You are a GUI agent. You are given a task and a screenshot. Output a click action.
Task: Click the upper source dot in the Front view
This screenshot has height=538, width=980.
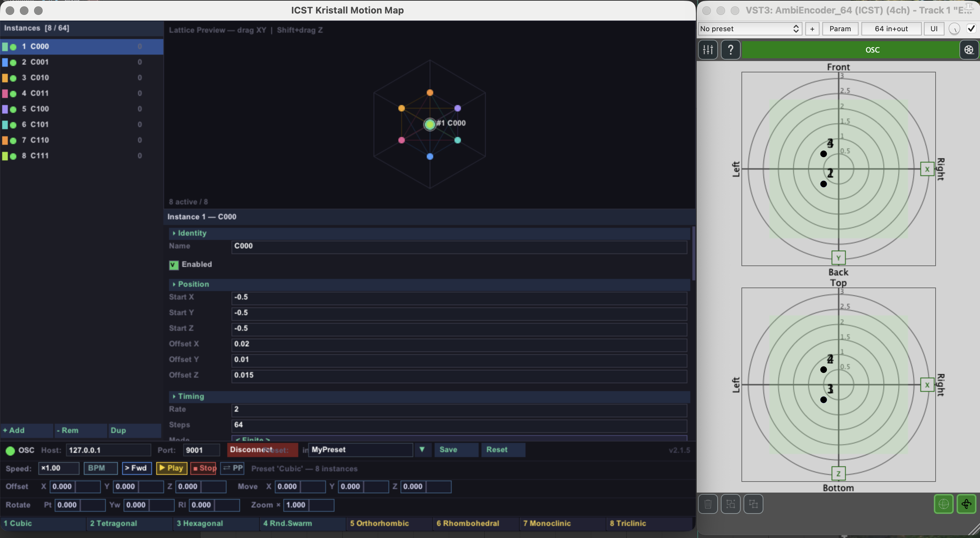[824, 154]
